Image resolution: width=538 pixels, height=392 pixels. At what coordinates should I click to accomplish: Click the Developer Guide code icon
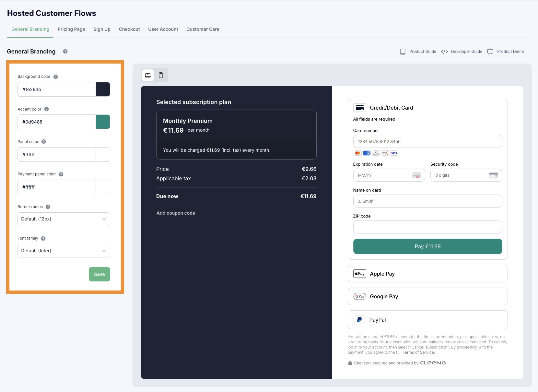click(x=444, y=52)
